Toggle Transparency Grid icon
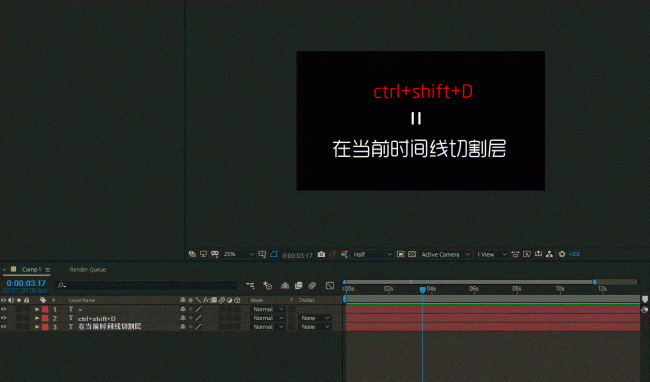Image resolution: width=650 pixels, height=382 pixels. (x=412, y=254)
